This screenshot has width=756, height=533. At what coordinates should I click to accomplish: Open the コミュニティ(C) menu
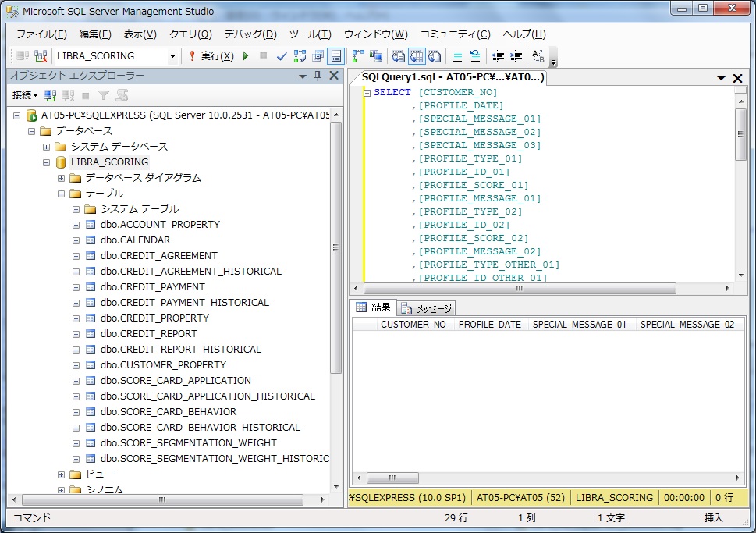point(455,34)
